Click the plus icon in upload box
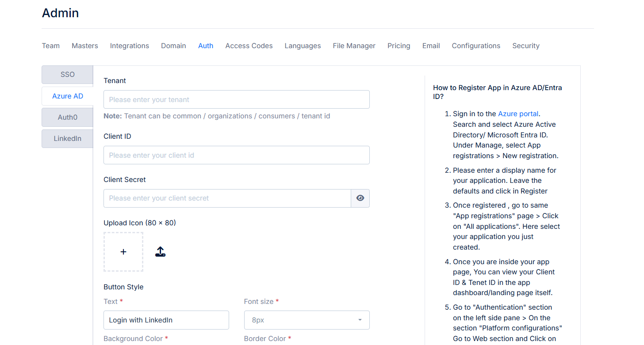 pyautogui.click(x=123, y=252)
